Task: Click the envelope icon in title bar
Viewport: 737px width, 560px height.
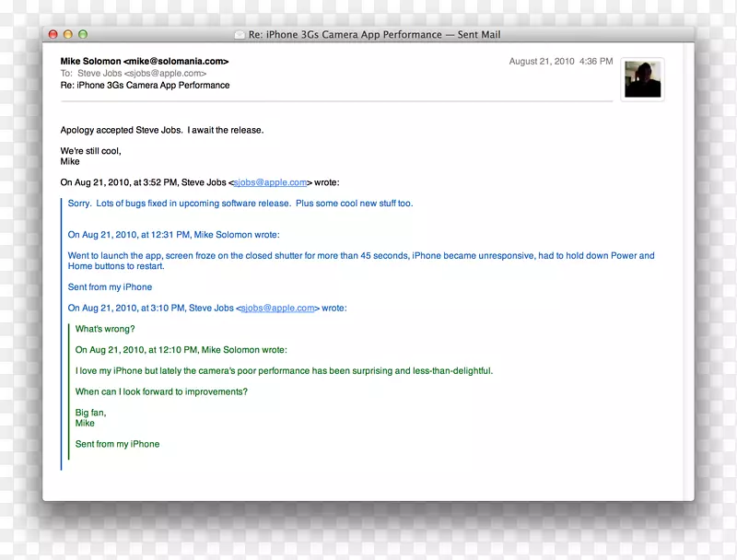Action: 240,35
